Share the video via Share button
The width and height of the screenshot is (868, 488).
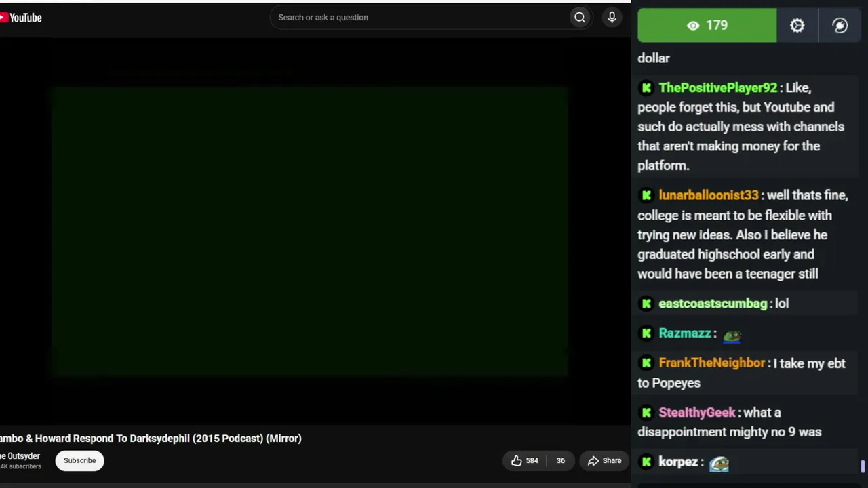coord(604,461)
